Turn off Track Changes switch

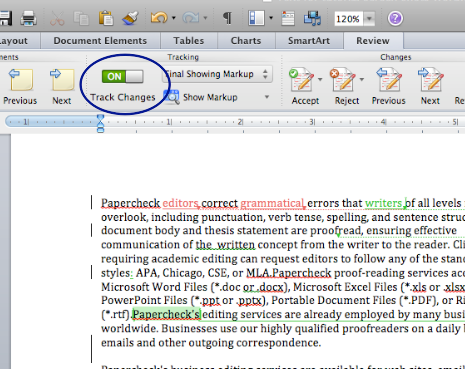(123, 77)
